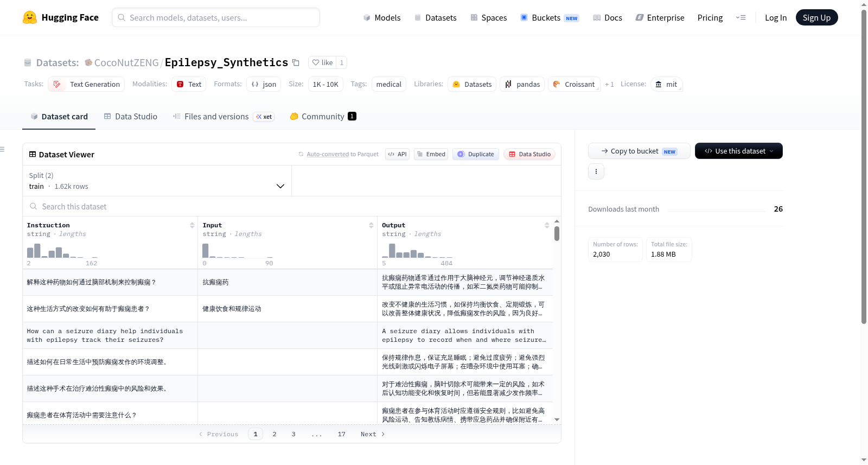Open the Enterprise page
Screen dimensions: 868x465
point(660,18)
